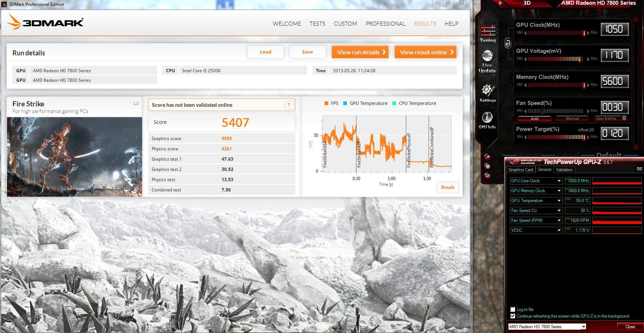Go to the TESTS tab in 3DMark
The width and height of the screenshot is (644, 333).
click(317, 23)
